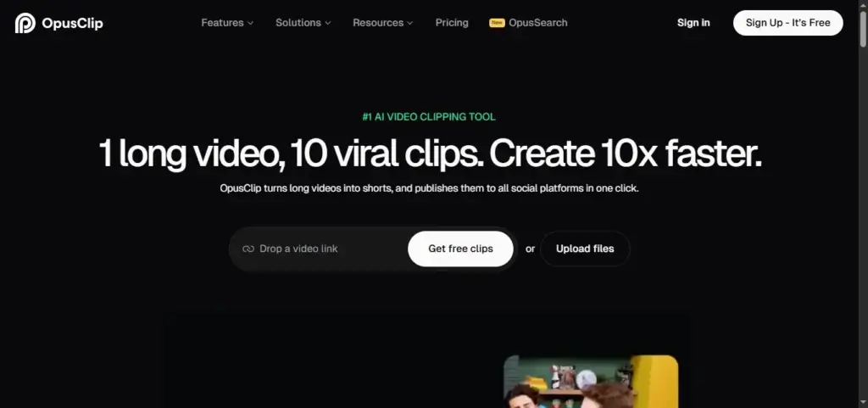Click the OpusClip logo icon

click(25, 23)
